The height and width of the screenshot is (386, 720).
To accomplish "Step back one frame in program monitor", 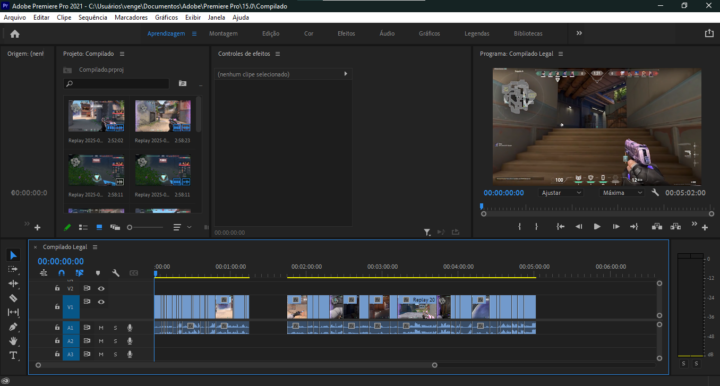I will (x=579, y=226).
